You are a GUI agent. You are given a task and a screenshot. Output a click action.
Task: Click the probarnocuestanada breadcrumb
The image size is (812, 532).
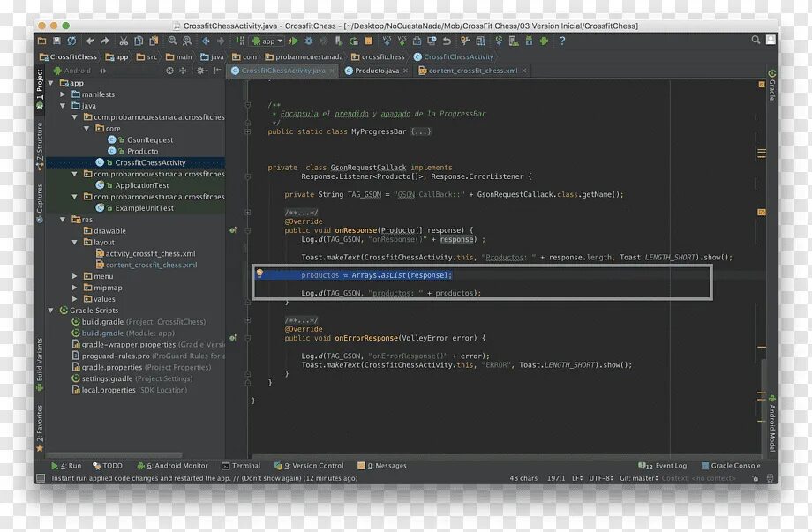pyautogui.click(x=304, y=57)
